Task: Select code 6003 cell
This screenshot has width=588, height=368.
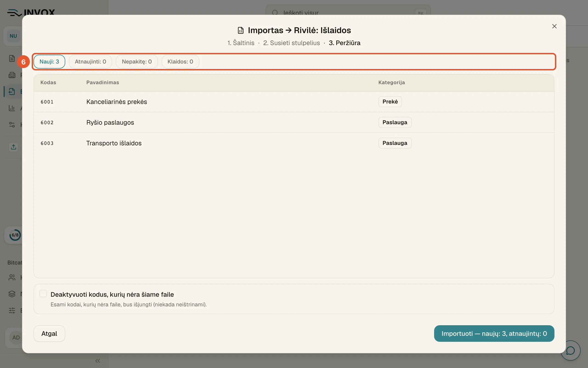Action: pos(47,143)
